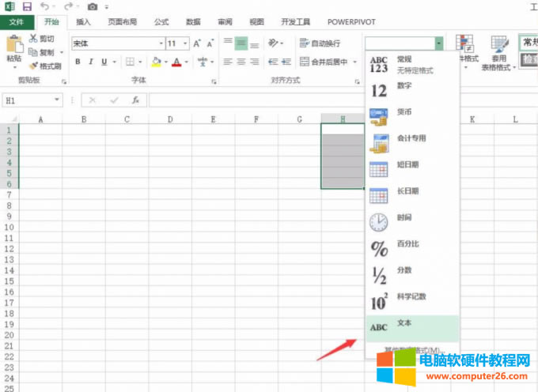Click the font color red A swatch
538x392 pixels.
(x=176, y=62)
